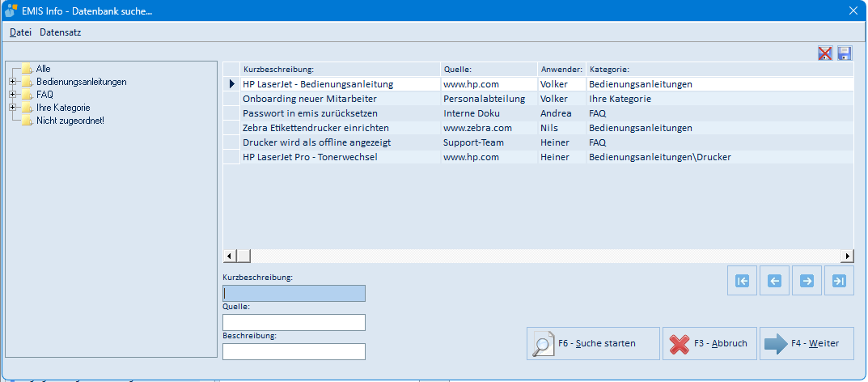Select row Zebra Etikettendrucker einrichten
The image size is (868, 382).
tap(538, 128)
